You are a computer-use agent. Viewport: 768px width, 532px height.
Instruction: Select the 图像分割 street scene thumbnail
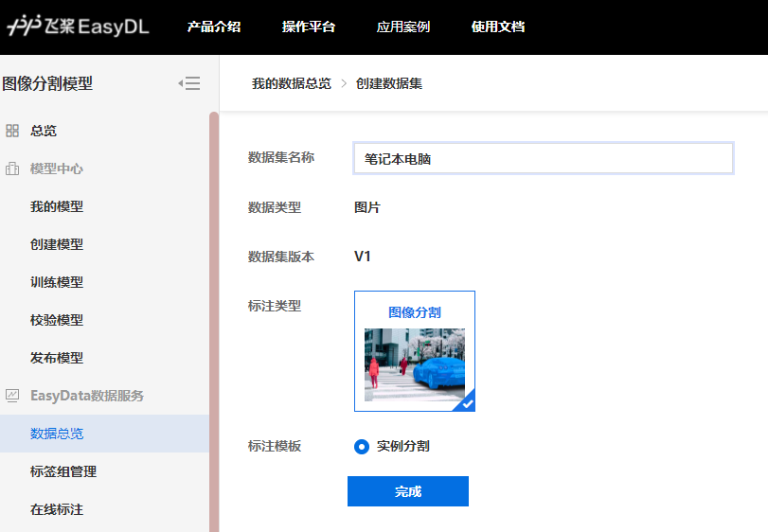(x=415, y=364)
